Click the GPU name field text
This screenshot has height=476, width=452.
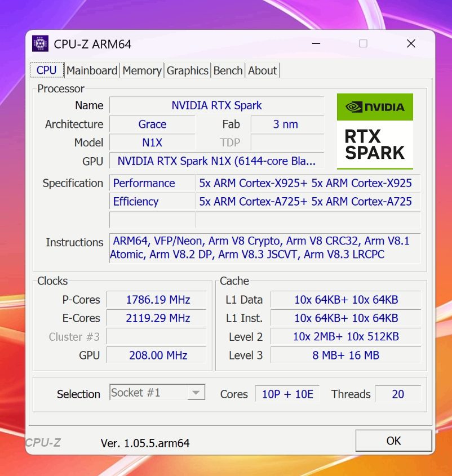(x=216, y=161)
